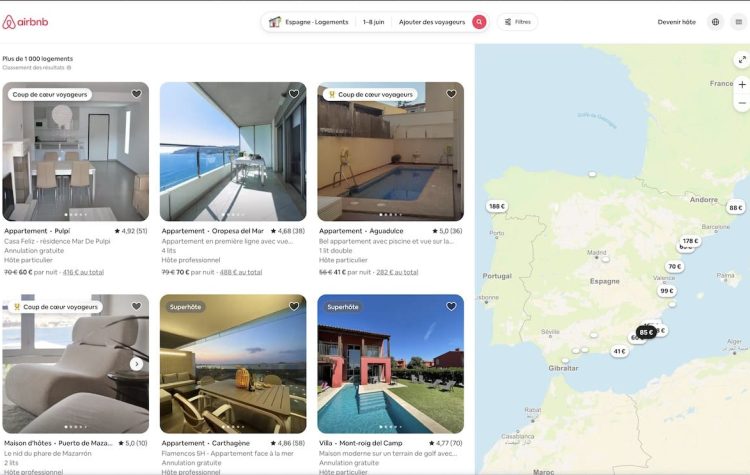Open the Filtres filter panel

[518, 22]
